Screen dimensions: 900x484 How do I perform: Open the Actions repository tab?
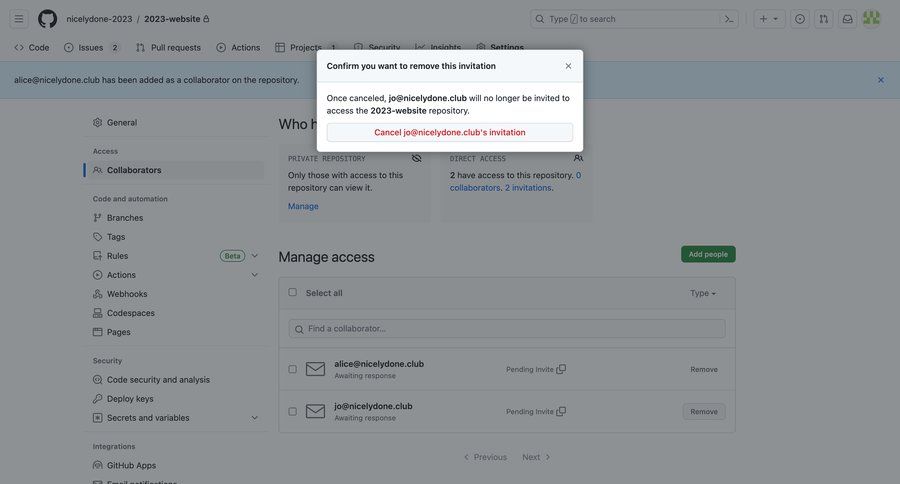point(238,48)
